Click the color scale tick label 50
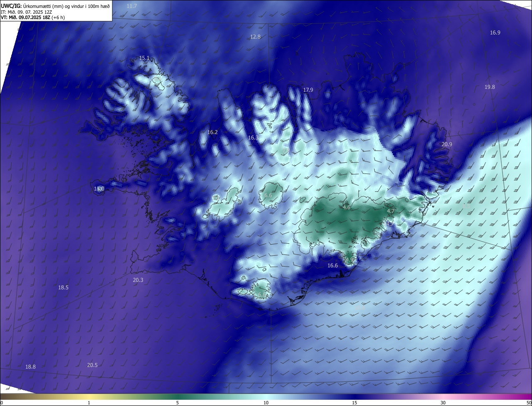Image resolution: width=532 pixels, height=406 pixels. click(529, 403)
